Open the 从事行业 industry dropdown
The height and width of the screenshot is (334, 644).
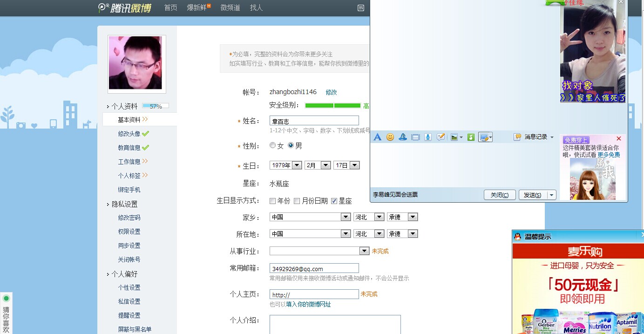(319, 251)
